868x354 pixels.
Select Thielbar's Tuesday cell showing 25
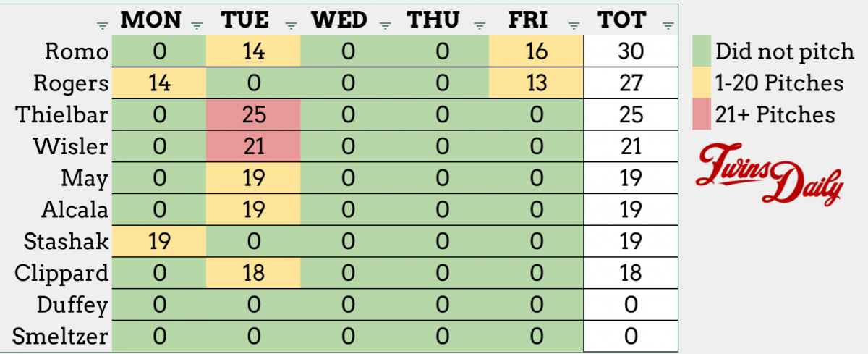pyautogui.click(x=252, y=114)
